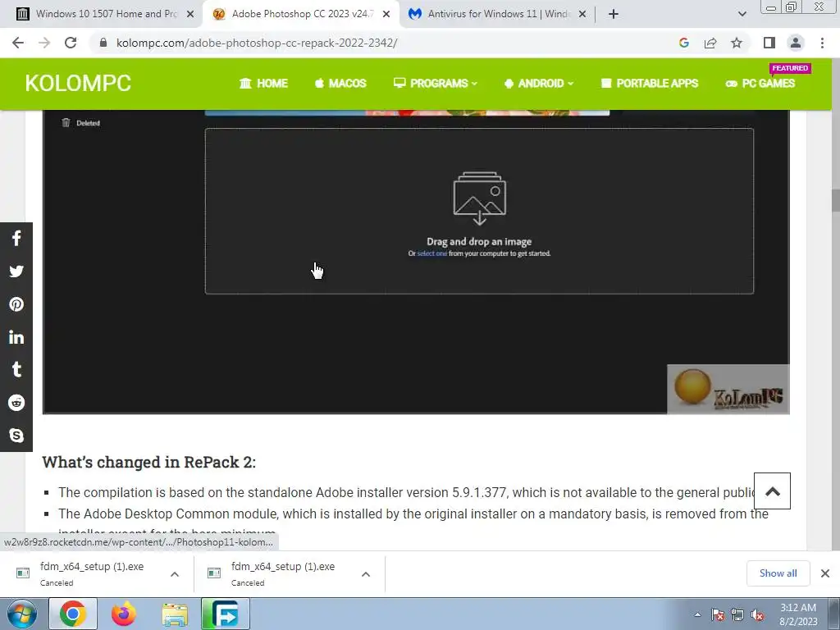Share page via Tumblr sidebar icon
Image resolution: width=840 pixels, height=630 pixels.
[x=16, y=370]
